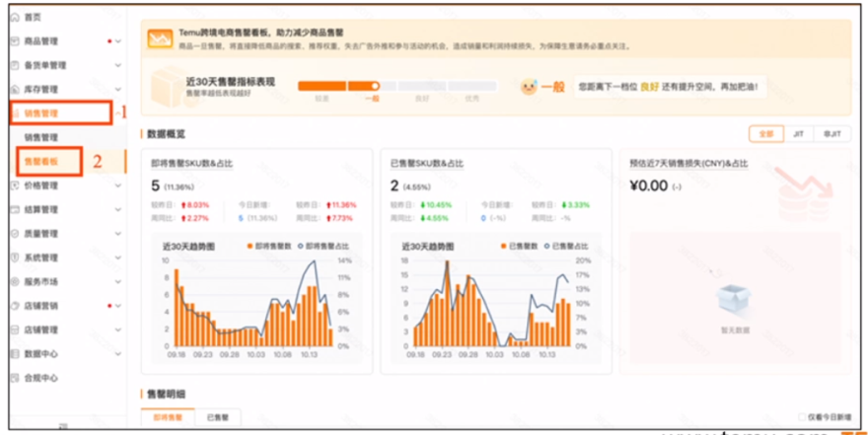The height and width of the screenshot is (435, 868).
Task: Click the orange chart icon in Temu banner
Action: pyautogui.click(x=160, y=39)
